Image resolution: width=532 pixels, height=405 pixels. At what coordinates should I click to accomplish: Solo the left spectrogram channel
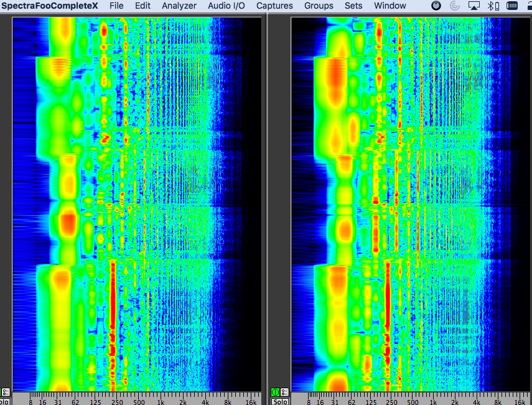(5, 401)
